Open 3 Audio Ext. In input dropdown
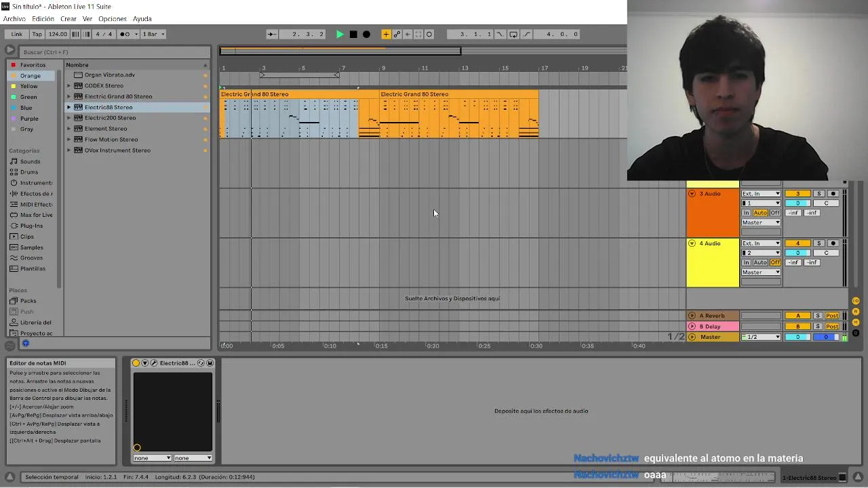This screenshot has height=488, width=868. click(761, 194)
